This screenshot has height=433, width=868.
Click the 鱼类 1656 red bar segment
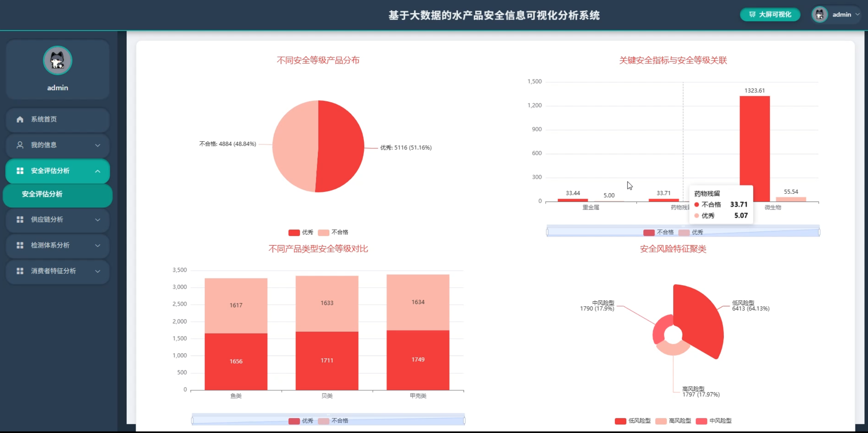click(236, 361)
